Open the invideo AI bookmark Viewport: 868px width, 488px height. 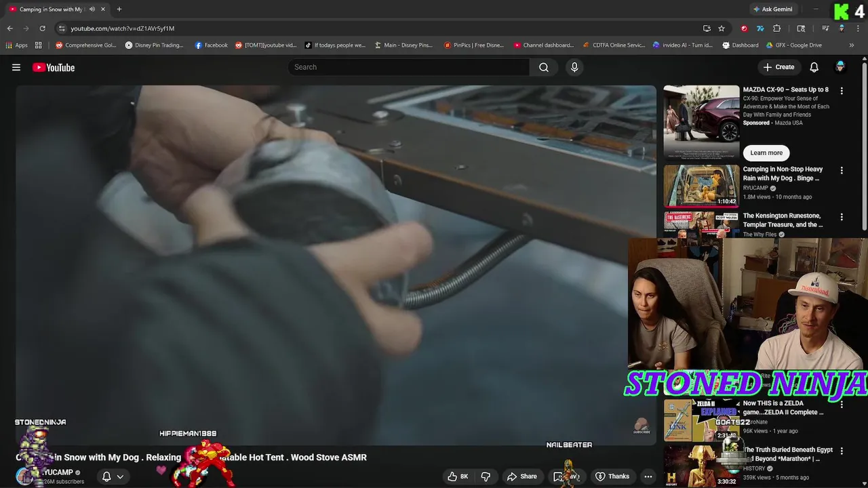click(x=683, y=45)
